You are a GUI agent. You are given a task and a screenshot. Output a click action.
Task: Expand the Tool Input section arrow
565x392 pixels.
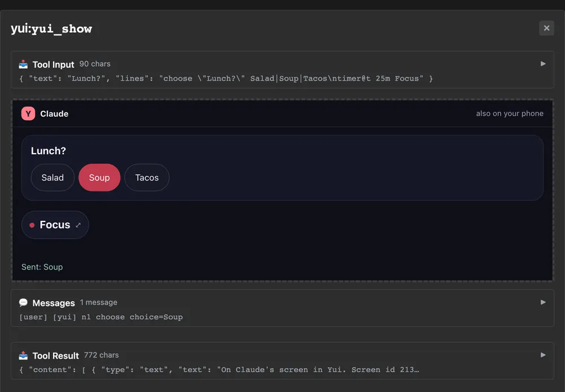pyautogui.click(x=543, y=64)
